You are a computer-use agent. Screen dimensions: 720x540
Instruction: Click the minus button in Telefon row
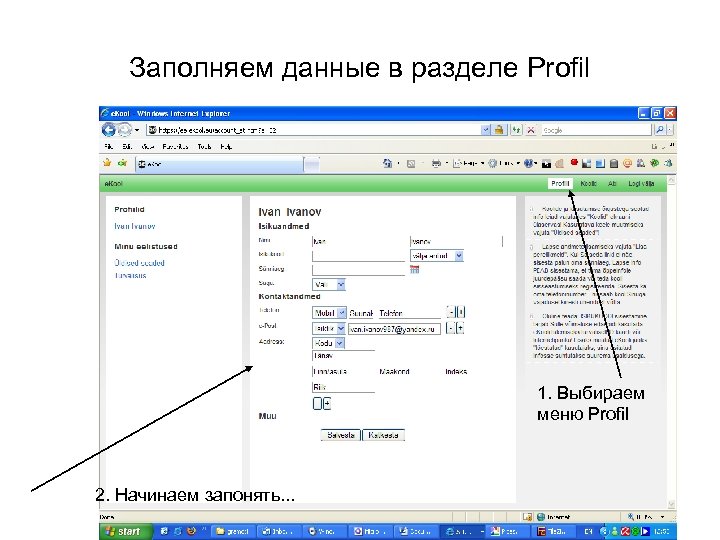click(452, 313)
